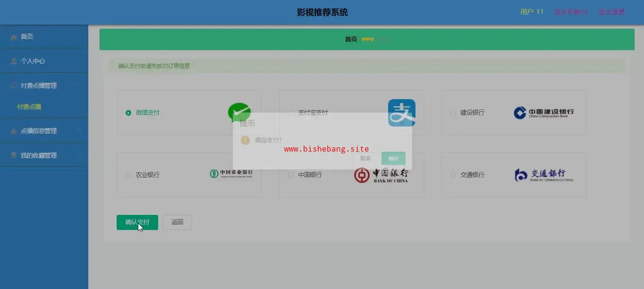Viewport: 644px width, 289px height.
Task: Click the Bank of China logo
Action: click(x=381, y=175)
